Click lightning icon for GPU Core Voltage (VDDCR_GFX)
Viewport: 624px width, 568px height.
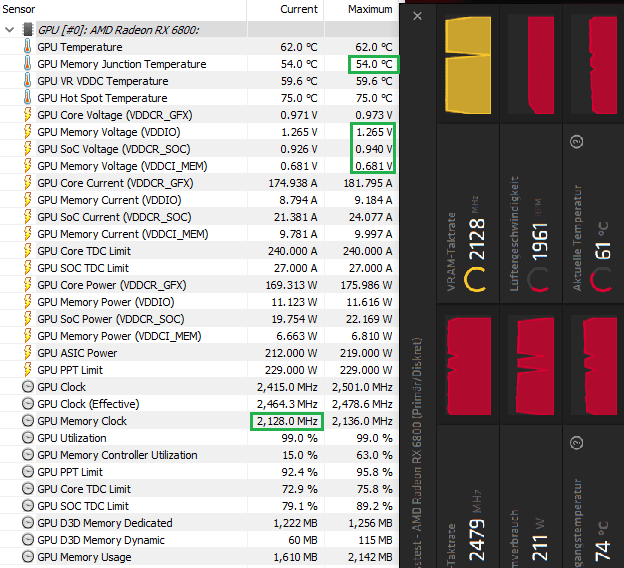tap(27, 115)
